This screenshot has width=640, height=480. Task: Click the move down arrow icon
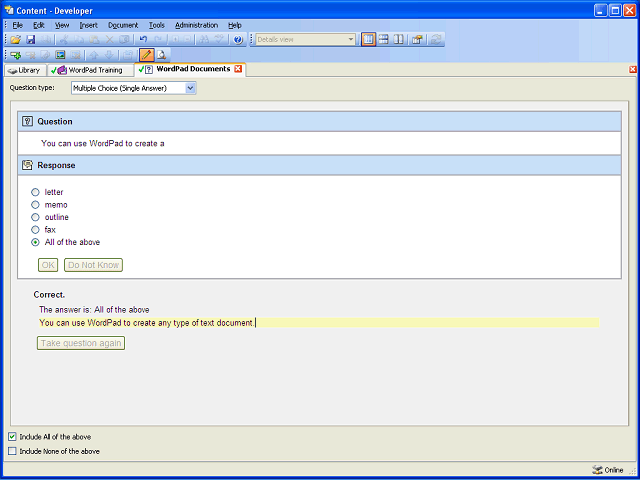pos(109,55)
